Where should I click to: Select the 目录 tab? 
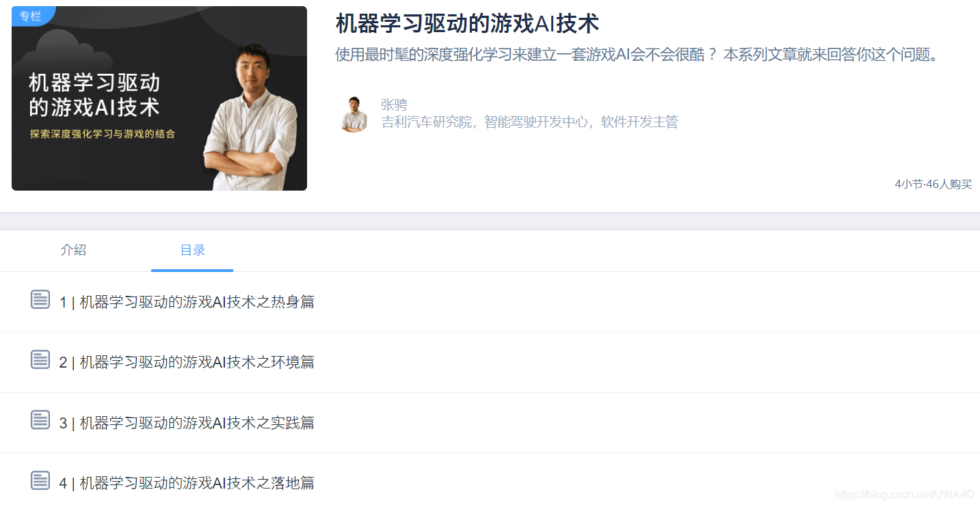click(x=192, y=250)
